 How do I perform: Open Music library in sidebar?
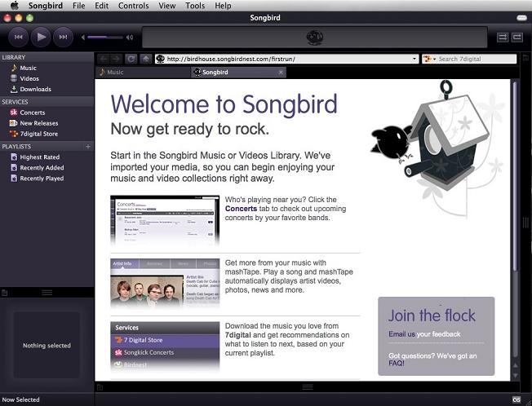28,68
